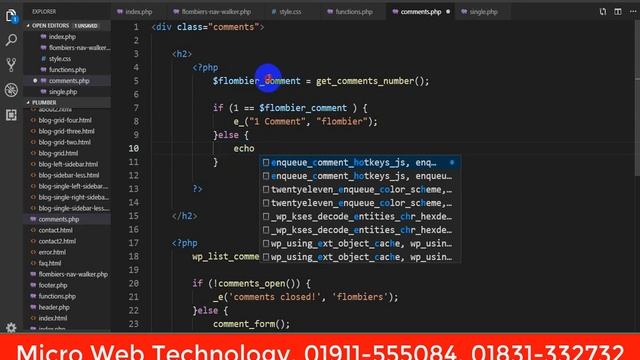
Task: Pick second wp_using_ext_object_cache suggestion
Action: point(360,257)
